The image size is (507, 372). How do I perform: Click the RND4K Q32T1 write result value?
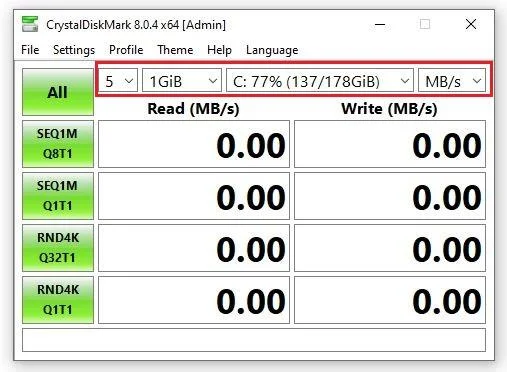point(390,248)
